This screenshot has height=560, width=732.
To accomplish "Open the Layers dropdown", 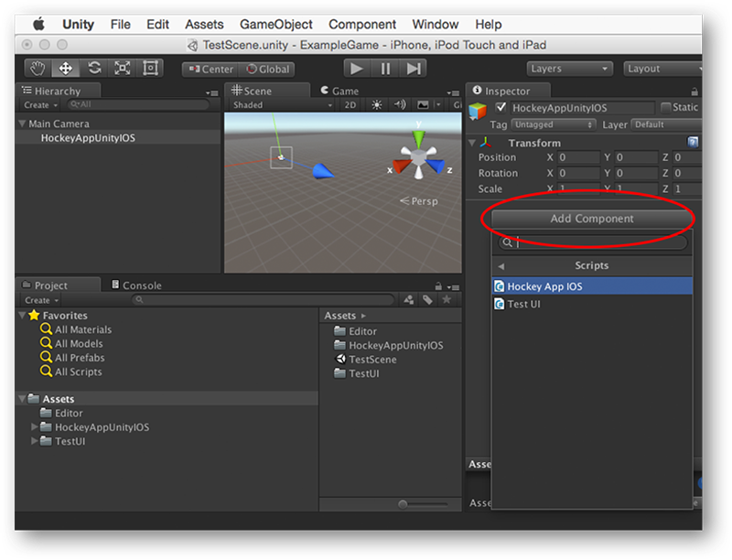I will tap(569, 69).
